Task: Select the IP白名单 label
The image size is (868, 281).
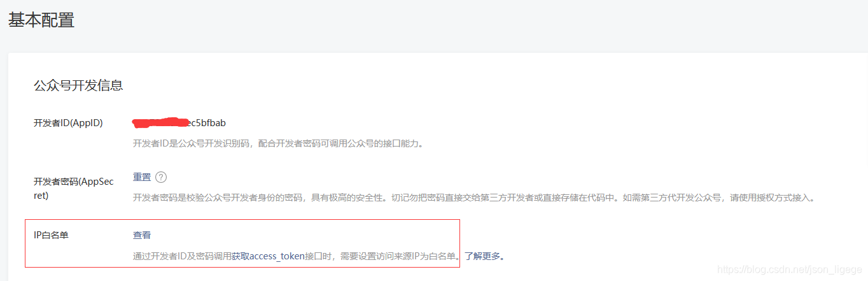Action: click(51, 235)
